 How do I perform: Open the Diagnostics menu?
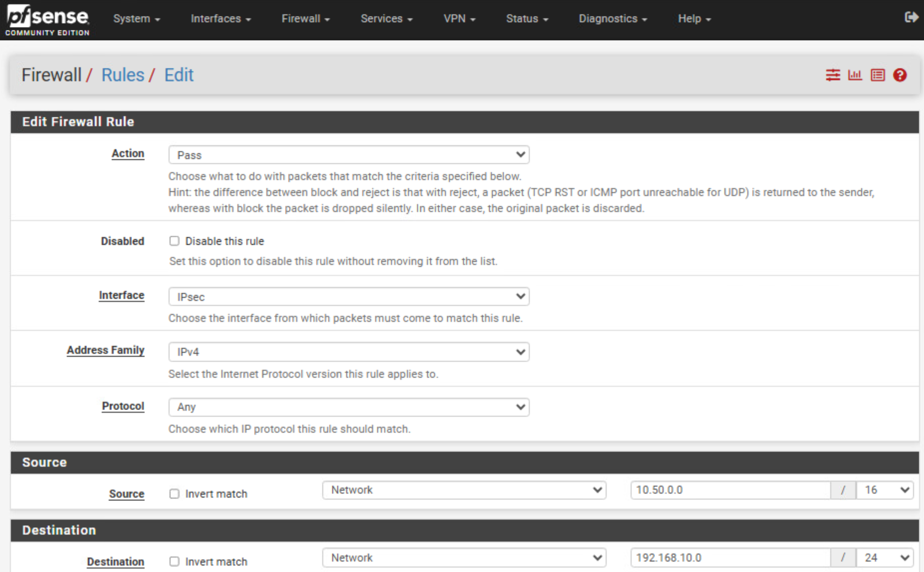click(x=612, y=18)
